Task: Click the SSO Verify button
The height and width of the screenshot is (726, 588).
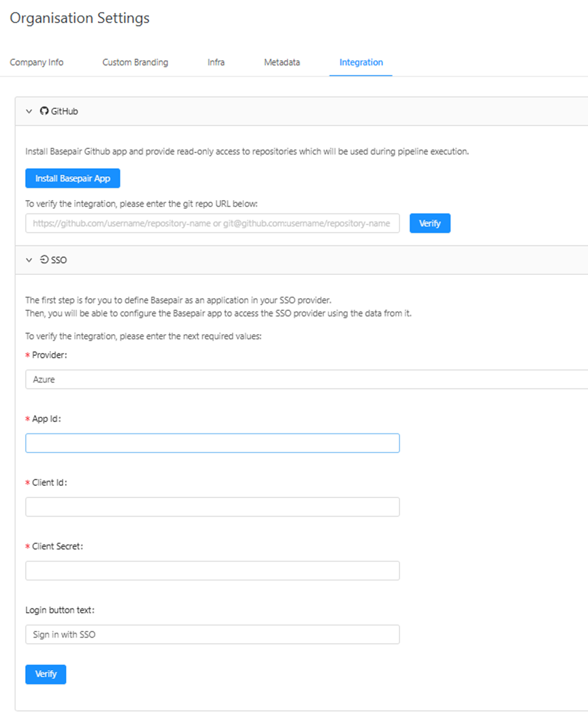Action: tap(46, 674)
